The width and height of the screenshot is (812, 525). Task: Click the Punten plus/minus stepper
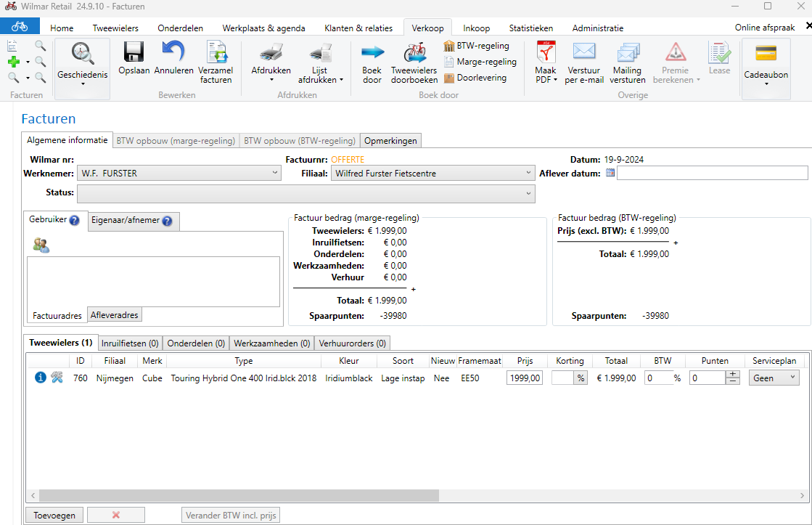pyautogui.click(x=733, y=378)
